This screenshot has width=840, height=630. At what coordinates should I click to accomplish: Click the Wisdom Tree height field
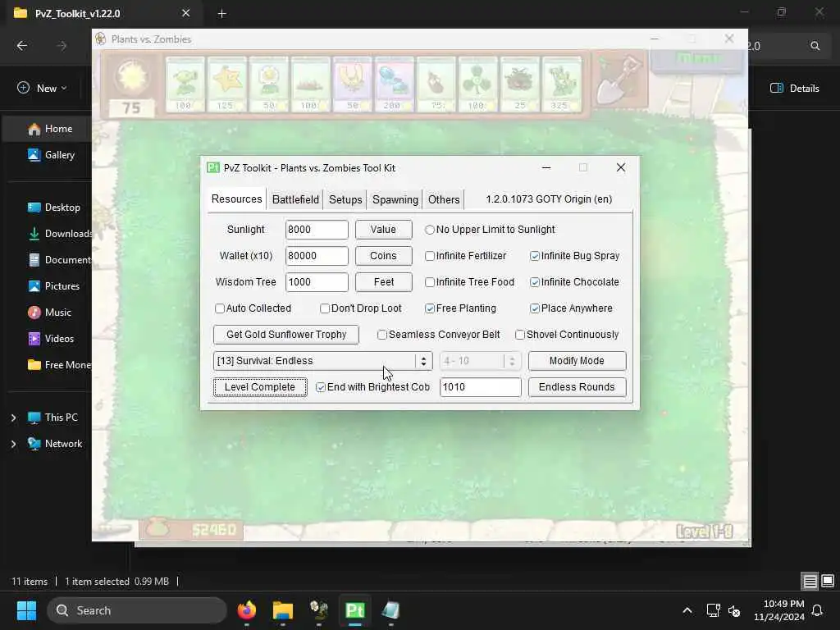tap(317, 282)
